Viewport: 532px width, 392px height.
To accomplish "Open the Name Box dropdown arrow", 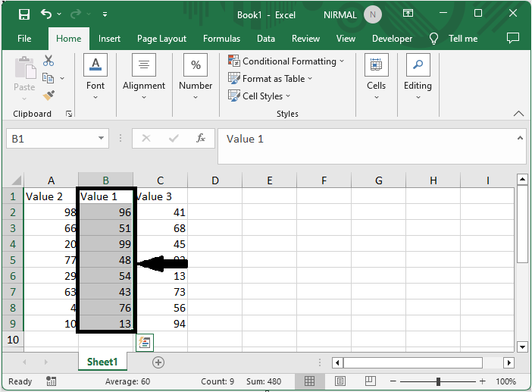I will (x=101, y=138).
